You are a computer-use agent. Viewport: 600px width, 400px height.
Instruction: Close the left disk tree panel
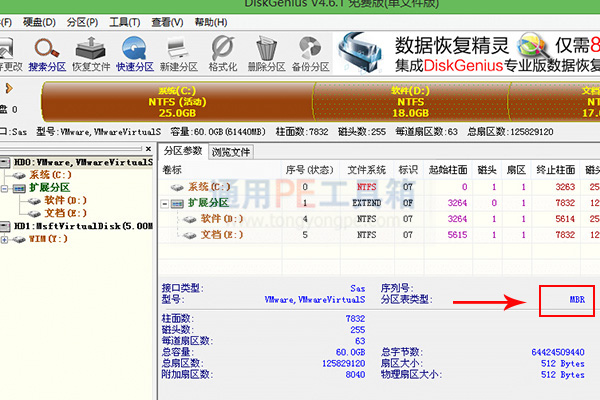pos(148,149)
